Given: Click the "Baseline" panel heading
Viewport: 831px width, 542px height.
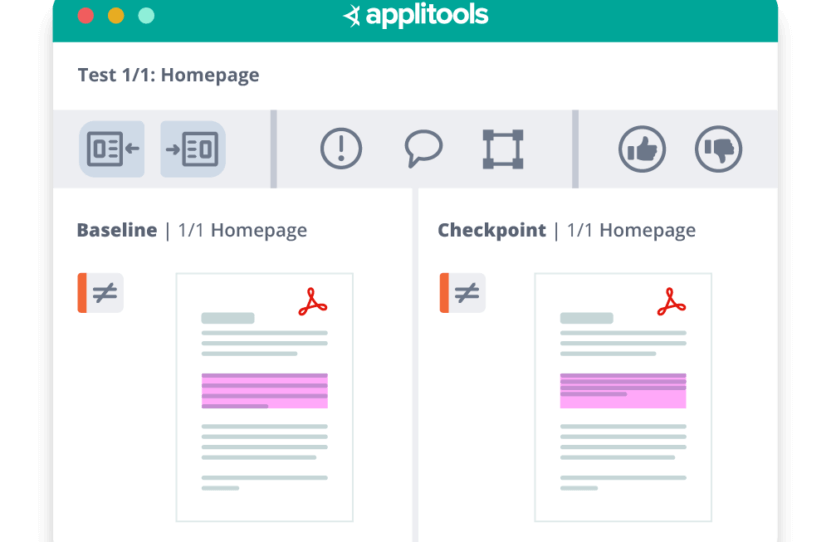Looking at the screenshot, I should pos(117,230).
